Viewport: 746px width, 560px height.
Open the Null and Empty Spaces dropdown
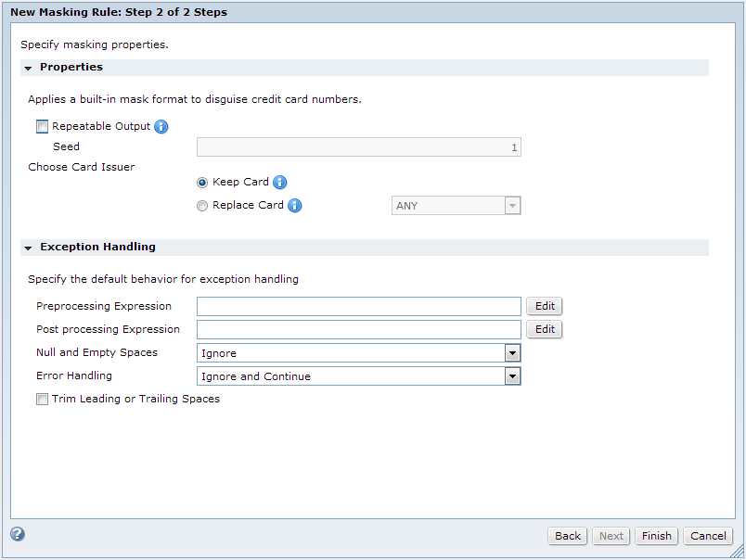coord(359,353)
